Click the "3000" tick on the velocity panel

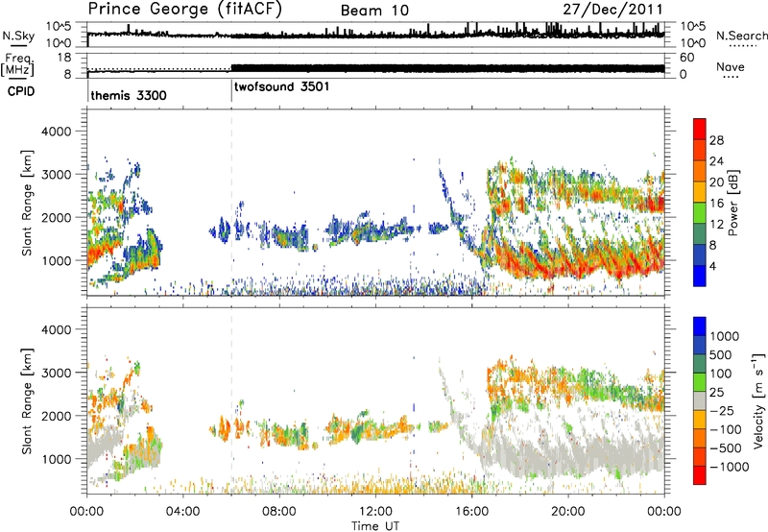point(56,373)
